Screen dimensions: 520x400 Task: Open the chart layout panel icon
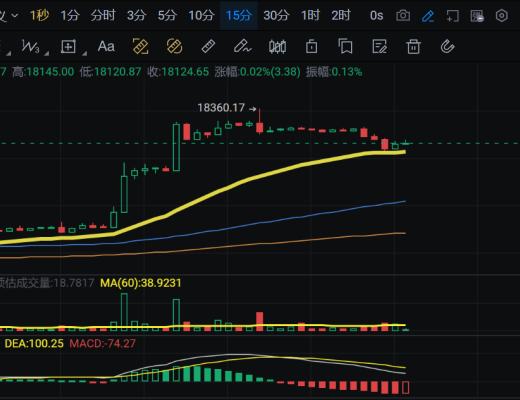[x=477, y=16]
